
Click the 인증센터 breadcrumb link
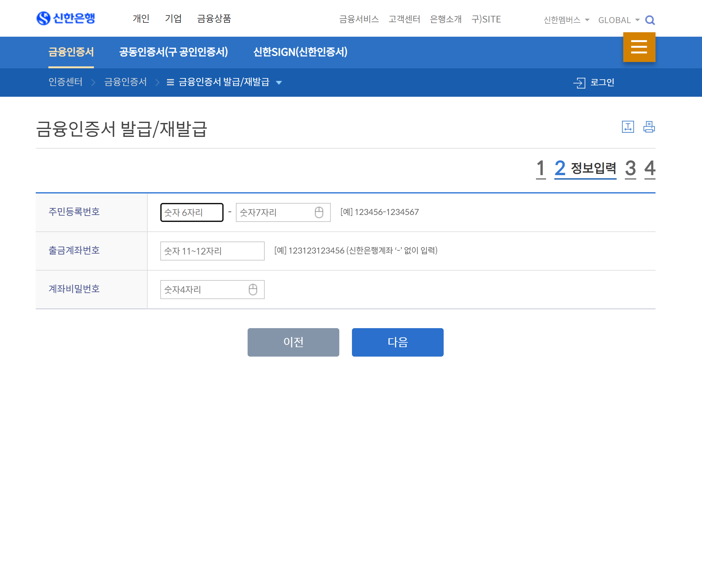(x=65, y=82)
